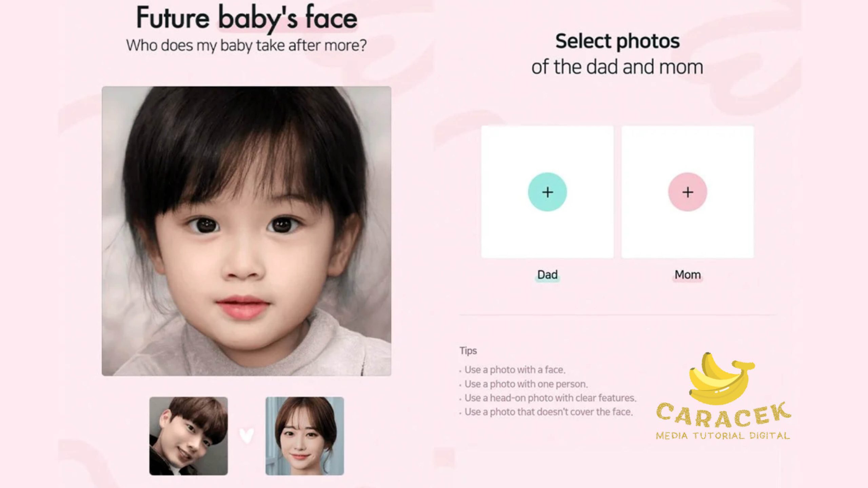
Task: Click the white heart between parent photos
Action: pyautogui.click(x=246, y=436)
